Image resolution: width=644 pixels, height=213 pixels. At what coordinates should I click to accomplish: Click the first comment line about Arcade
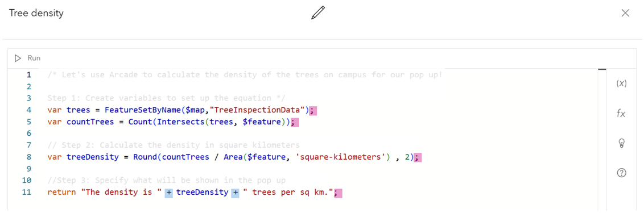(245, 75)
